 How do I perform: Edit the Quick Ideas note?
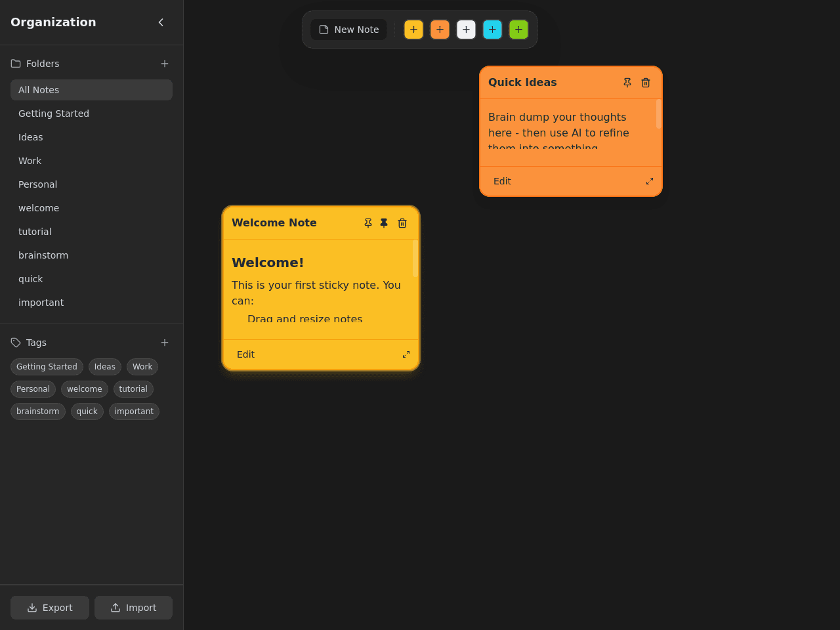point(502,181)
